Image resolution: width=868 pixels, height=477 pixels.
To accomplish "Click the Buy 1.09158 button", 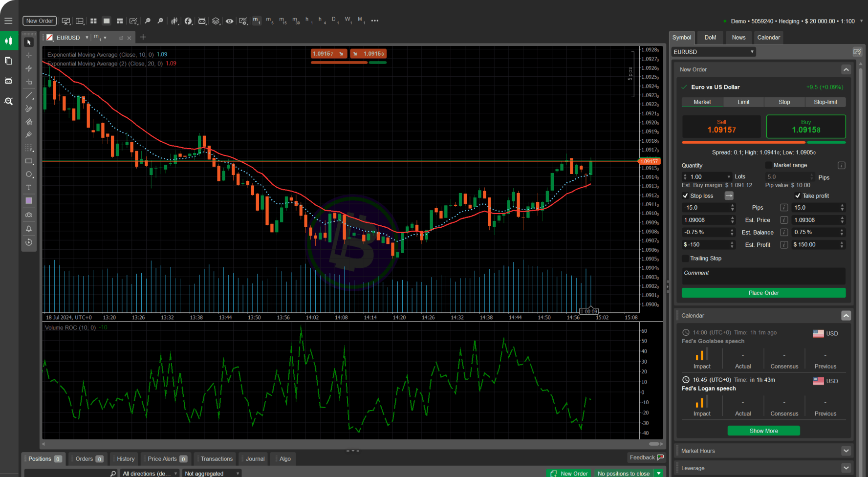I will point(806,127).
